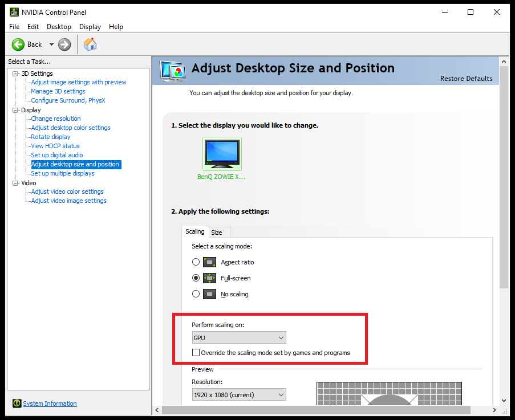This screenshot has height=420, width=515.
Task: Select the BenQ ZOWIE monitor icon
Action: [222, 154]
